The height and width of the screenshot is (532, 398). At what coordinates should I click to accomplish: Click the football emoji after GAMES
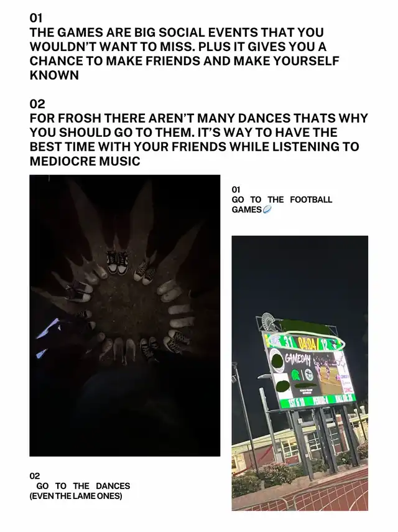tap(267, 210)
